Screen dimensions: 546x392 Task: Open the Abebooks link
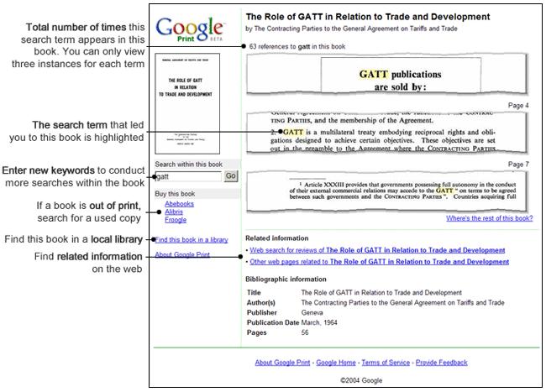(x=180, y=204)
